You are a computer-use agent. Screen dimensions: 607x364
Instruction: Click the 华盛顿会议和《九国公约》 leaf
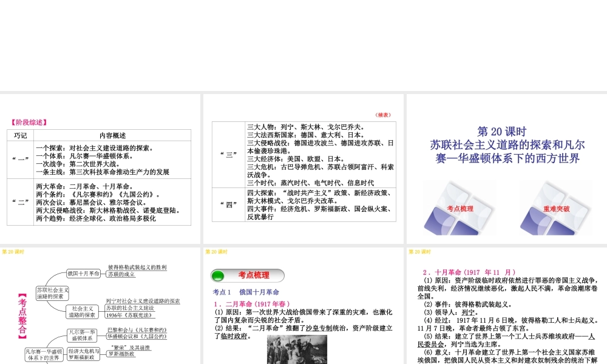point(137,337)
